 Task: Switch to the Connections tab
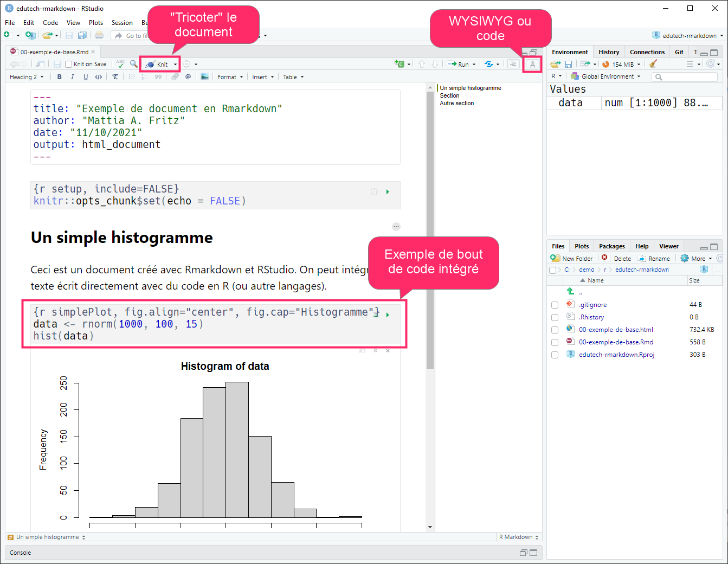[x=647, y=52]
